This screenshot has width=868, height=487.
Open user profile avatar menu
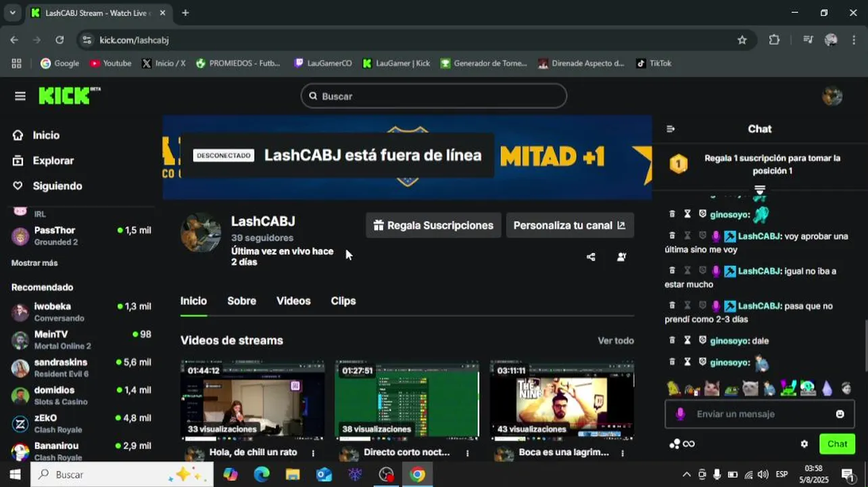832,96
